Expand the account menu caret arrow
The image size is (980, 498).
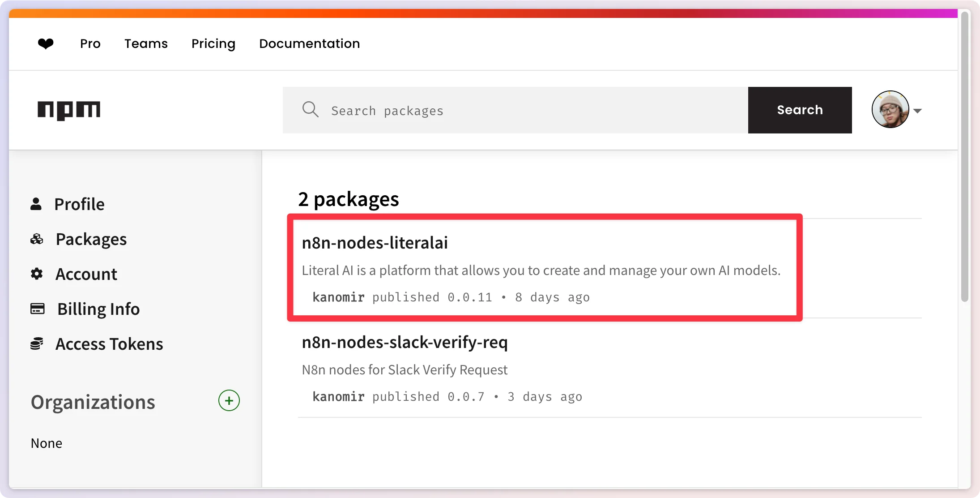pyautogui.click(x=918, y=110)
